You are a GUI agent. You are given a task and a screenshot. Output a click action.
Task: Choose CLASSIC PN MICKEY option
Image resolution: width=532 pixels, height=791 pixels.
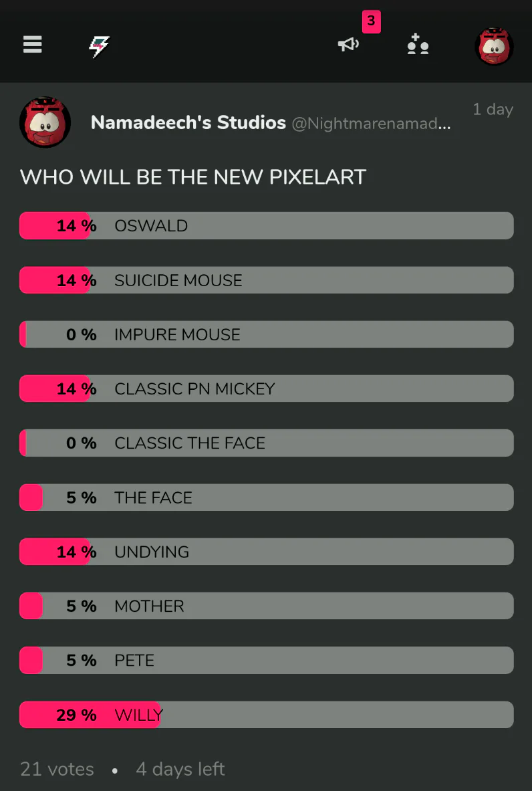click(x=266, y=388)
